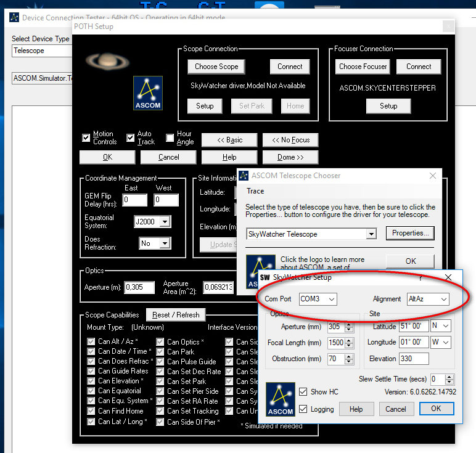476x453 pixels.
Task: Open SkyWatcher Telescope chooser dropdown
Action: pyautogui.click(x=311, y=234)
